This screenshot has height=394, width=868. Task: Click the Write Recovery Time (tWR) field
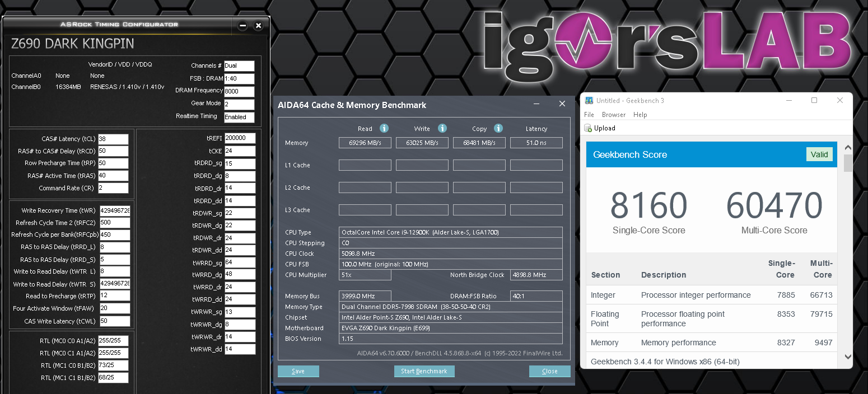(115, 210)
